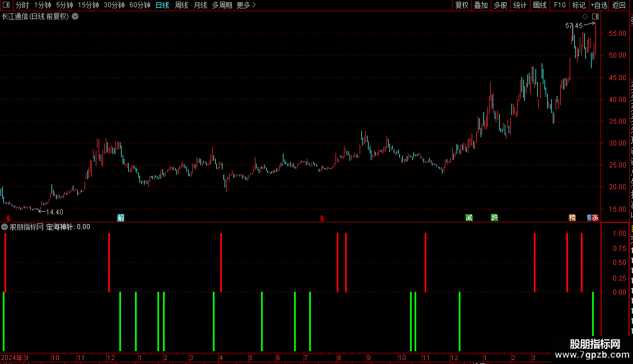Click the 返回 back button
Screen dimensions: 633x364
pyautogui.click(x=618, y=5)
